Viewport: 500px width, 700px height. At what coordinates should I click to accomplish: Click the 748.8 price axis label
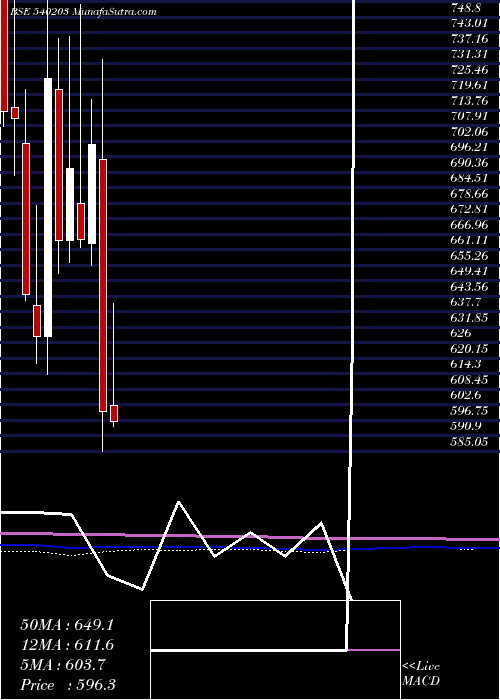click(x=468, y=7)
